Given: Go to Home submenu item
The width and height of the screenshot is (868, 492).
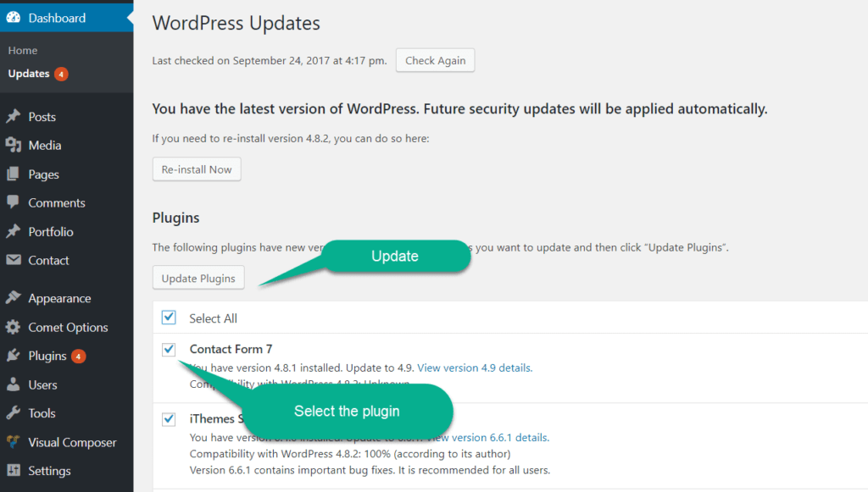Looking at the screenshot, I should pos(23,50).
